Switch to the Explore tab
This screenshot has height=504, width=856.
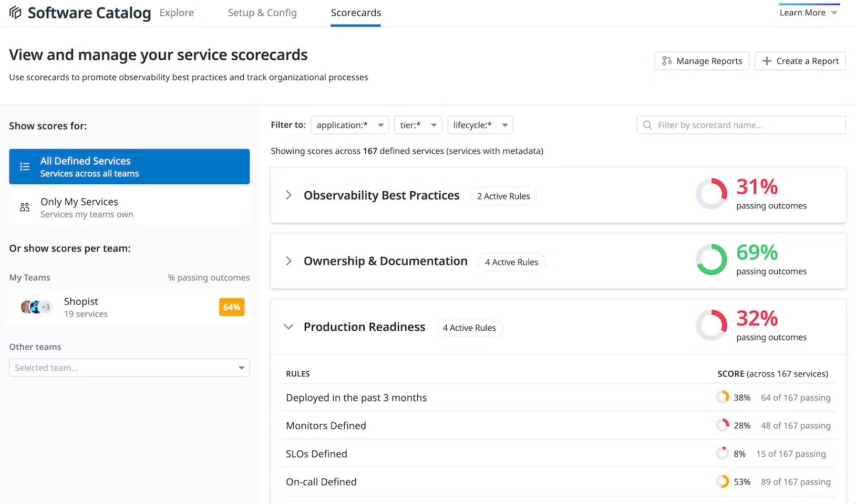177,13
